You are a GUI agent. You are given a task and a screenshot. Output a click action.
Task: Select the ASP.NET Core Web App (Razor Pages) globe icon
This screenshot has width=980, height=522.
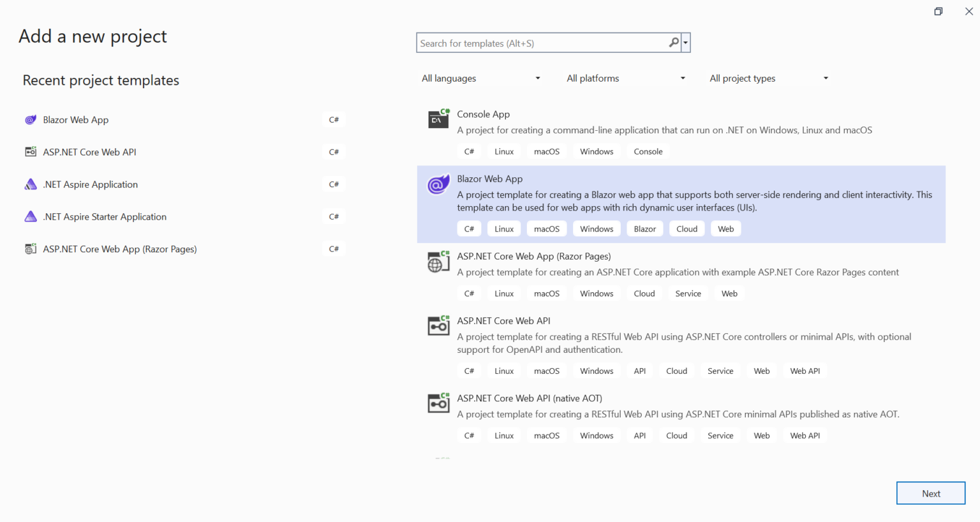pyautogui.click(x=438, y=261)
